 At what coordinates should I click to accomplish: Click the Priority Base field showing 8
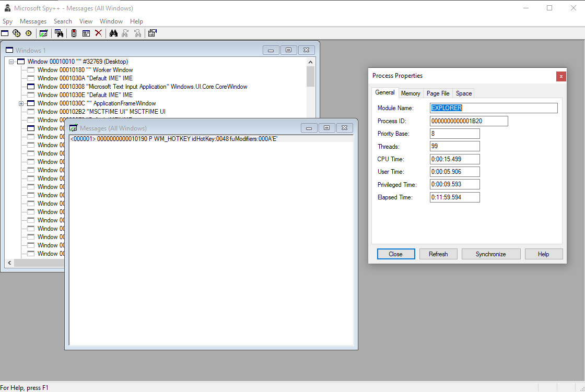click(455, 134)
